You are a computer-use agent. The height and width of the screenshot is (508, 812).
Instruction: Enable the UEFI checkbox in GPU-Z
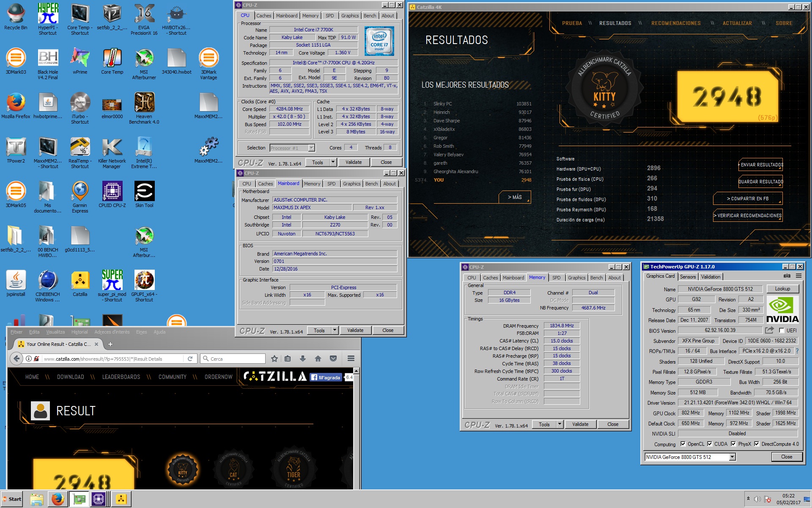pos(782,331)
